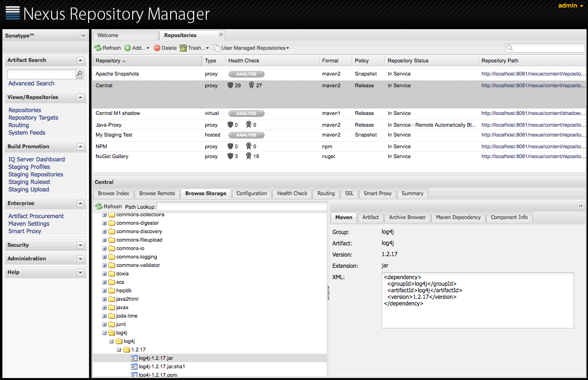Close the Repositories tab
Viewport: 588px width, 380px height.
221,34
